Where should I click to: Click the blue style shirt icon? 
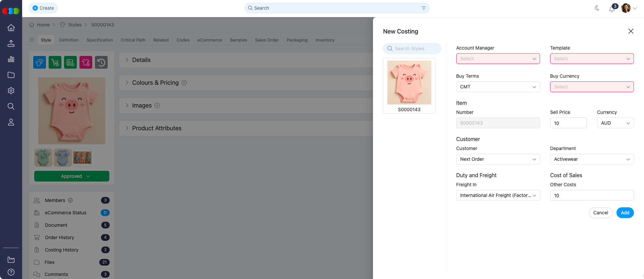(40, 62)
